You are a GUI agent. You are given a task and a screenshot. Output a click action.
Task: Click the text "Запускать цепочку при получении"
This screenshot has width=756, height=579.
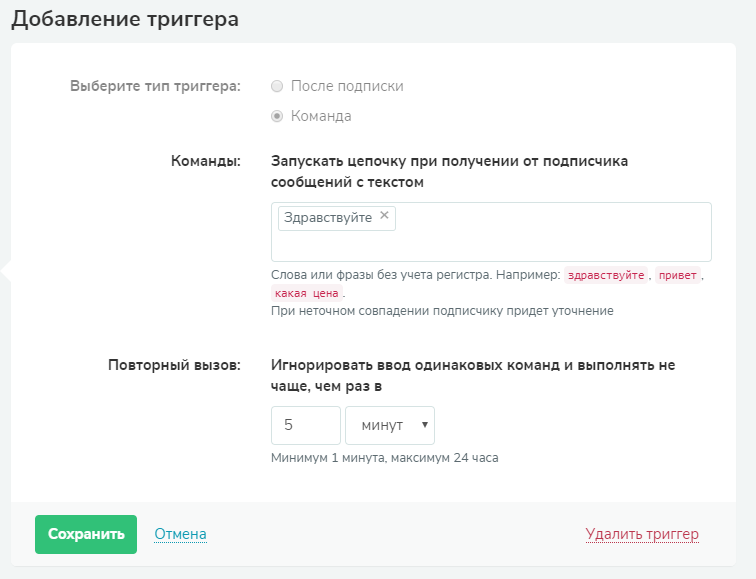pos(395,161)
